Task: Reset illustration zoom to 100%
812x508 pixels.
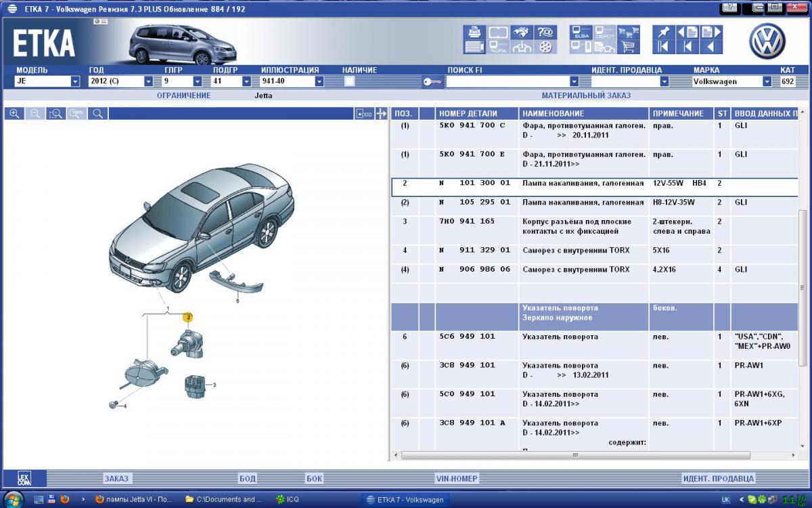Action: (77, 114)
